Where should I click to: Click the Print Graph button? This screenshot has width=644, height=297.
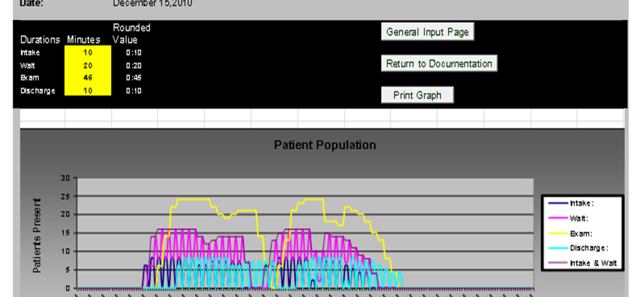click(x=417, y=95)
